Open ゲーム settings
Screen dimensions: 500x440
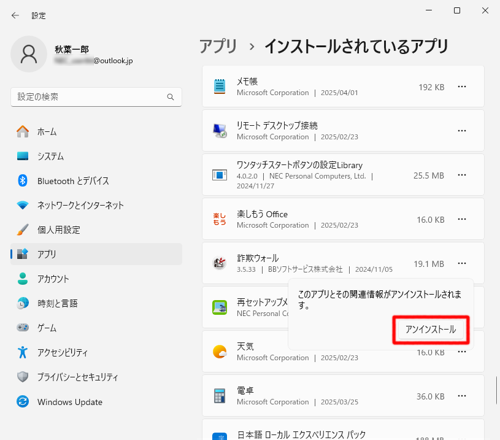click(x=96, y=328)
